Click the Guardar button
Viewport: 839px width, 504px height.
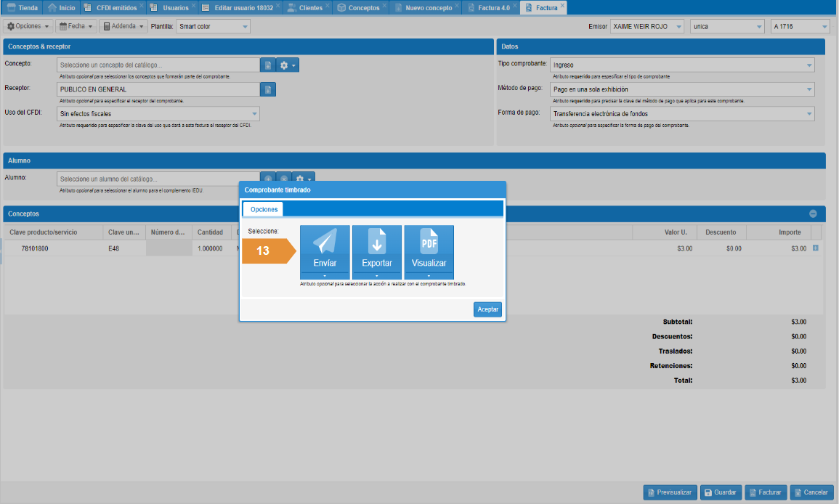[720, 492]
